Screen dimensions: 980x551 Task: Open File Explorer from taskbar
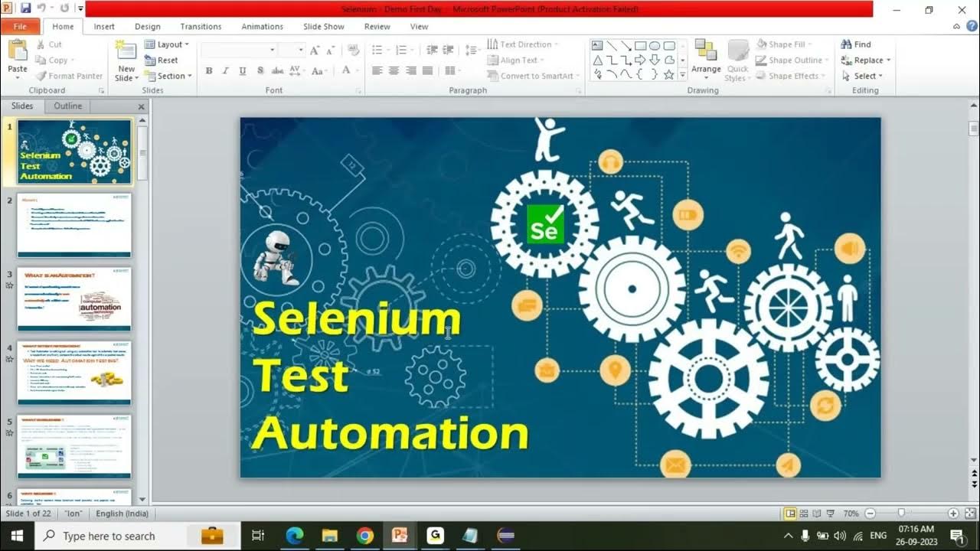[x=330, y=536]
